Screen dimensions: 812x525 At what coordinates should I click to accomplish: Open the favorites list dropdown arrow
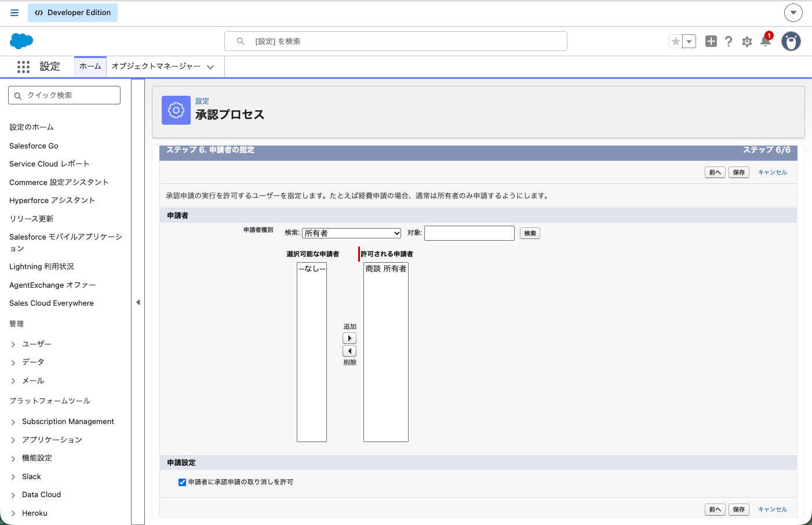click(x=689, y=41)
